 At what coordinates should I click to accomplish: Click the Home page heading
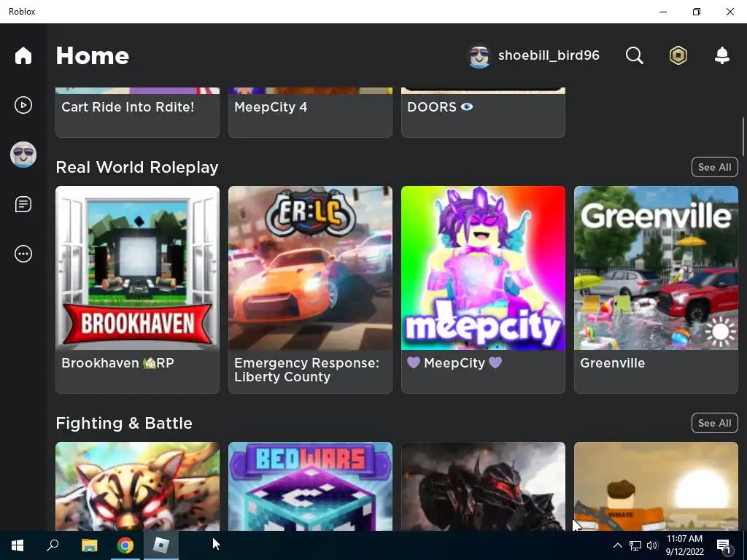click(93, 55)
